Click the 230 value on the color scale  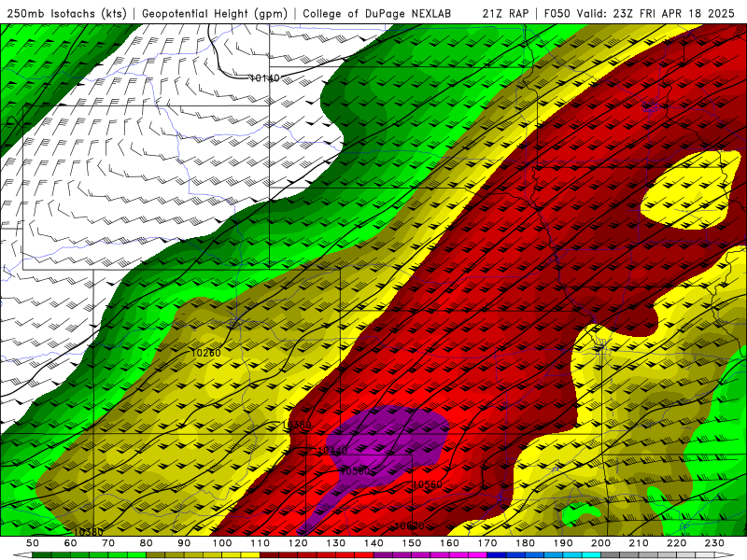(714, 543)
